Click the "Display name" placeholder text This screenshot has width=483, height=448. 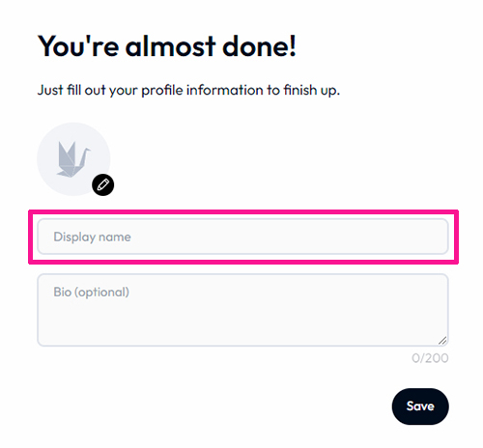point(93,237)
